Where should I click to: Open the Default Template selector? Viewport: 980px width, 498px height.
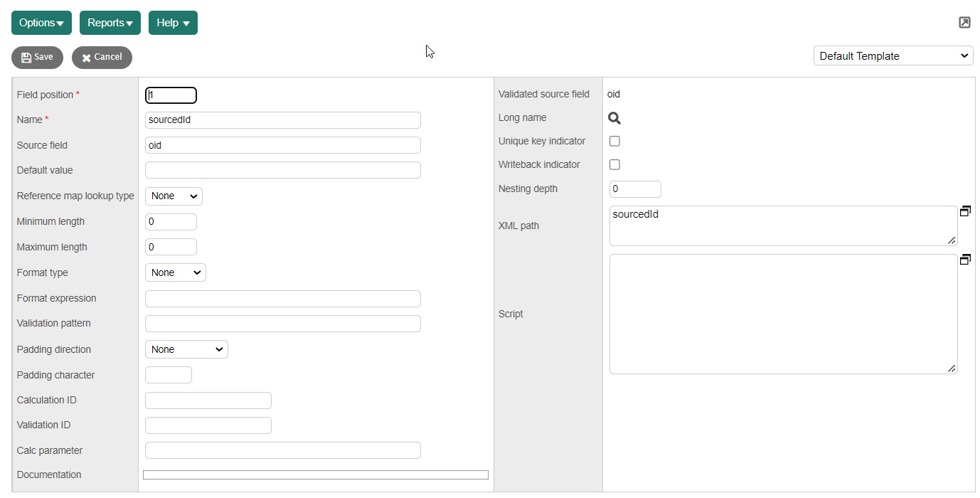click(893, 56)
